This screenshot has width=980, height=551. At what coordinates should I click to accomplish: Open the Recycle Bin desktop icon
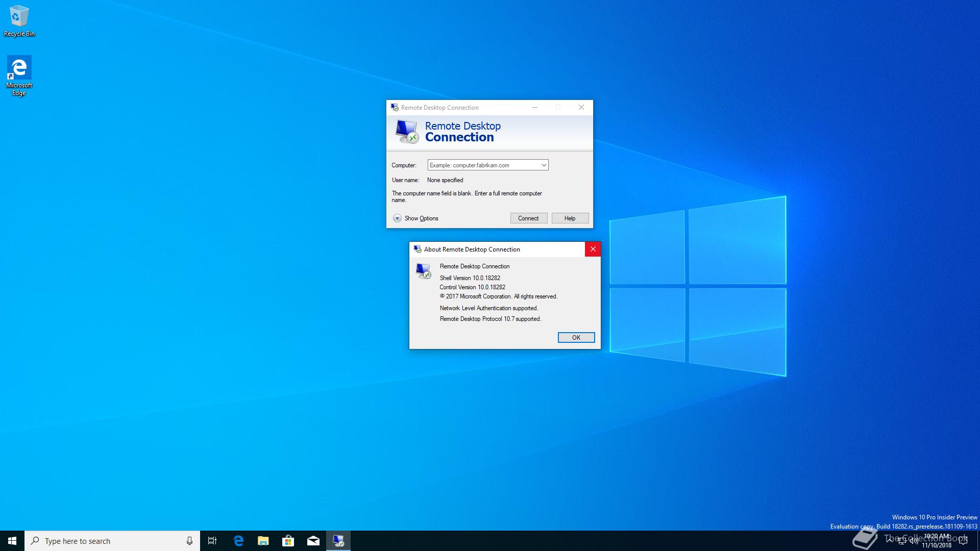pos(19,21)
